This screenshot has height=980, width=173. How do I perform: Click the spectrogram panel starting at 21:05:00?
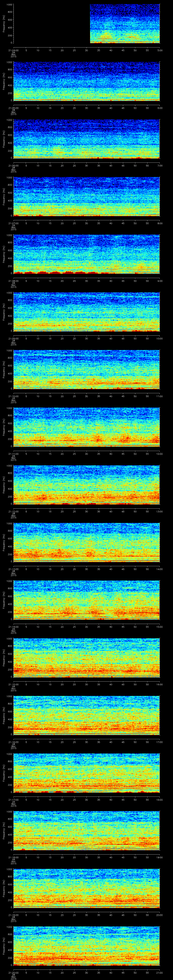coord(86,81)
